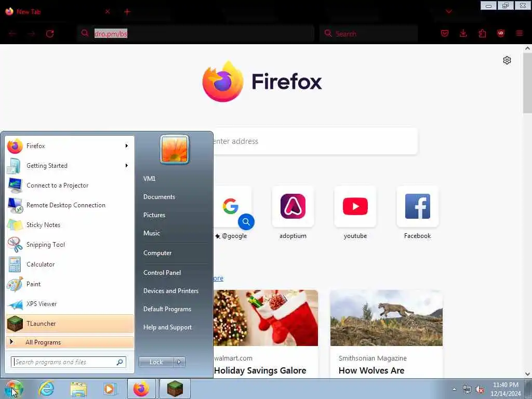Click the toolbar Search box

tap(368, 34)
